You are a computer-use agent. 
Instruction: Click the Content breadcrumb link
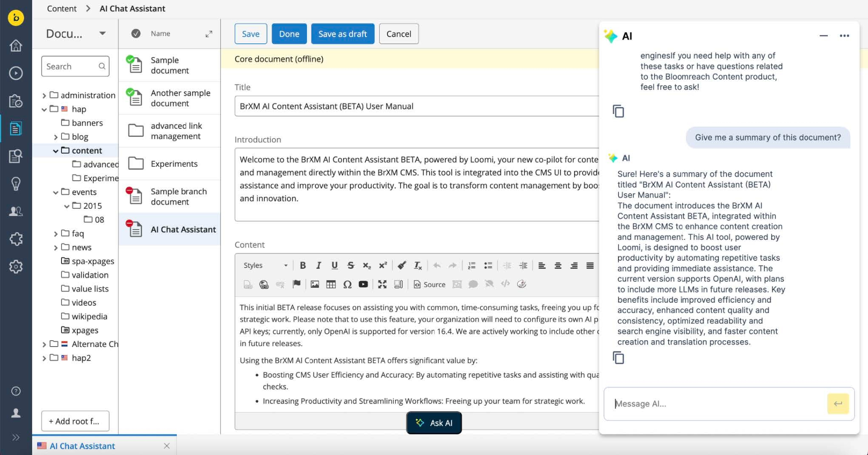(61, 9)
